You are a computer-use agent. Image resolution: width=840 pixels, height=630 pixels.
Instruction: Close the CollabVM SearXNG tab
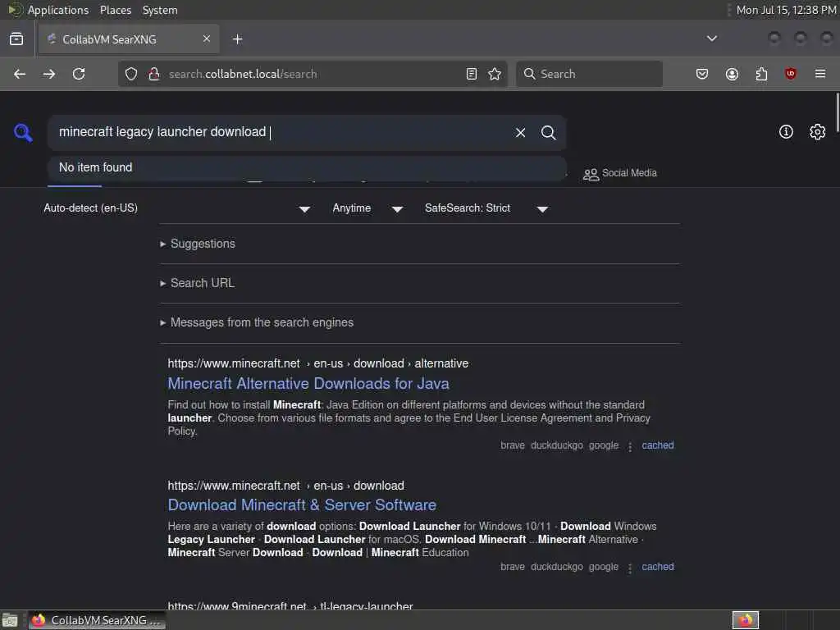coord(206,39)
